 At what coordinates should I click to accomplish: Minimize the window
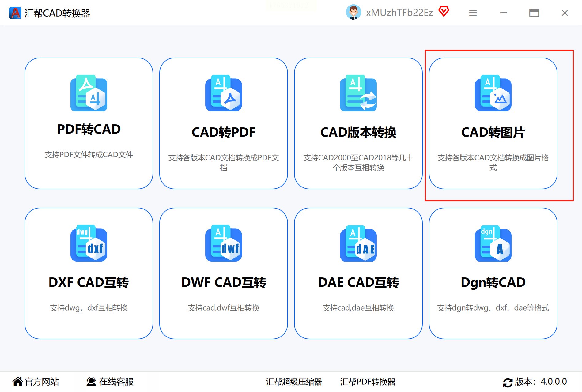[504, 13]
